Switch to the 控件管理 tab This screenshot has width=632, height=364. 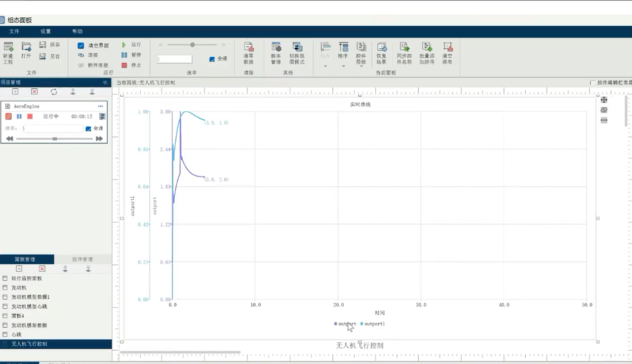82,259
